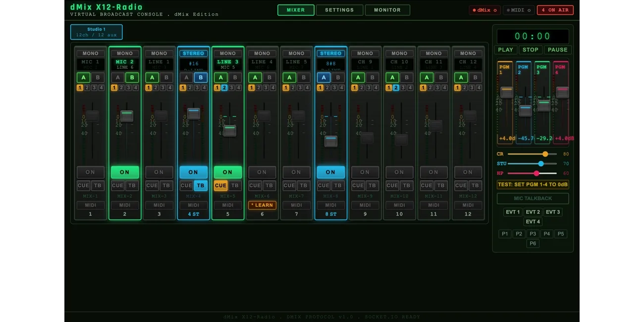Disable TB talkback on channel 4
The image size is (644, 322).
click(x=201, y=186)
